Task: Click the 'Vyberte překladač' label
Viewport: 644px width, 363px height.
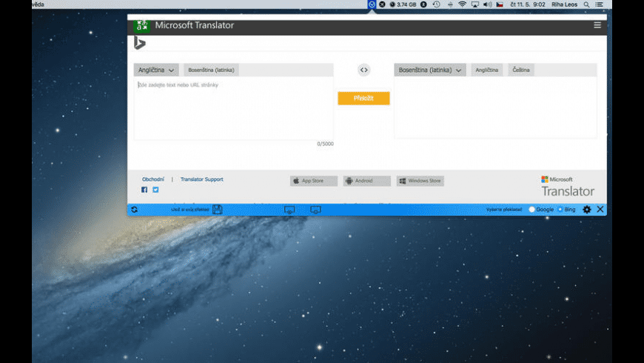Action: click(504, 210)
